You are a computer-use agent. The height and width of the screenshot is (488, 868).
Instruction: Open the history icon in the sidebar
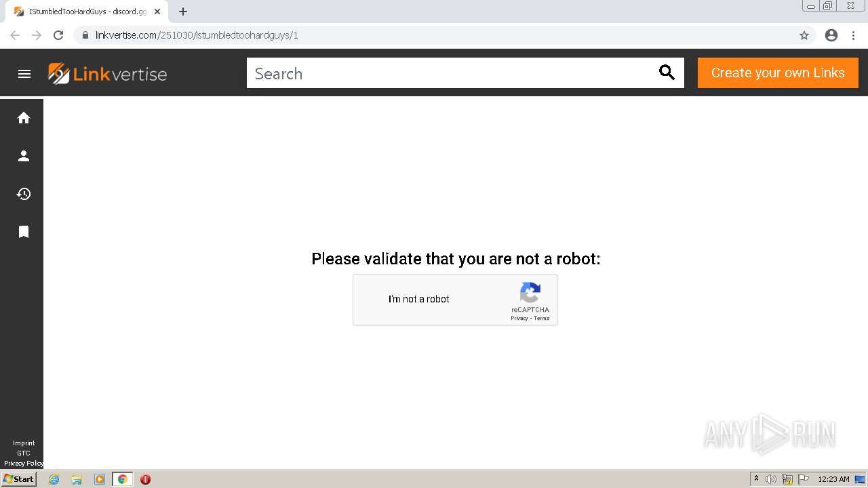pos(24,194)
